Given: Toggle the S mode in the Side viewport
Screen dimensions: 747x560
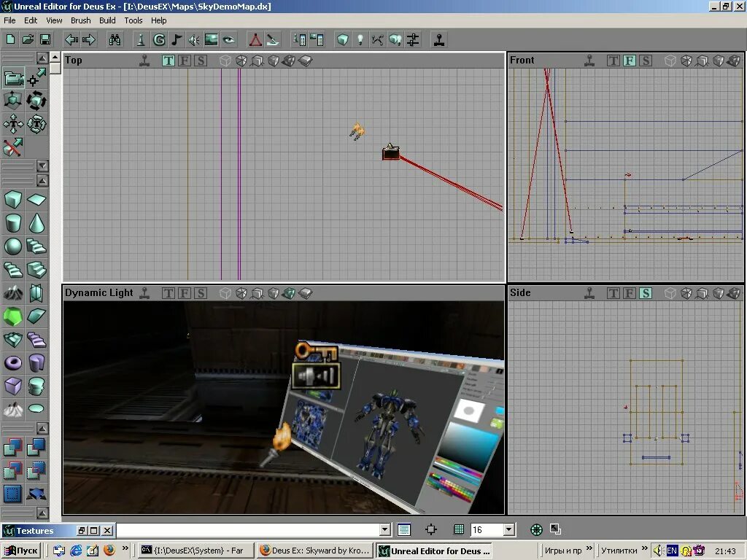Looking at the screenshot, I should pos(645,293).
